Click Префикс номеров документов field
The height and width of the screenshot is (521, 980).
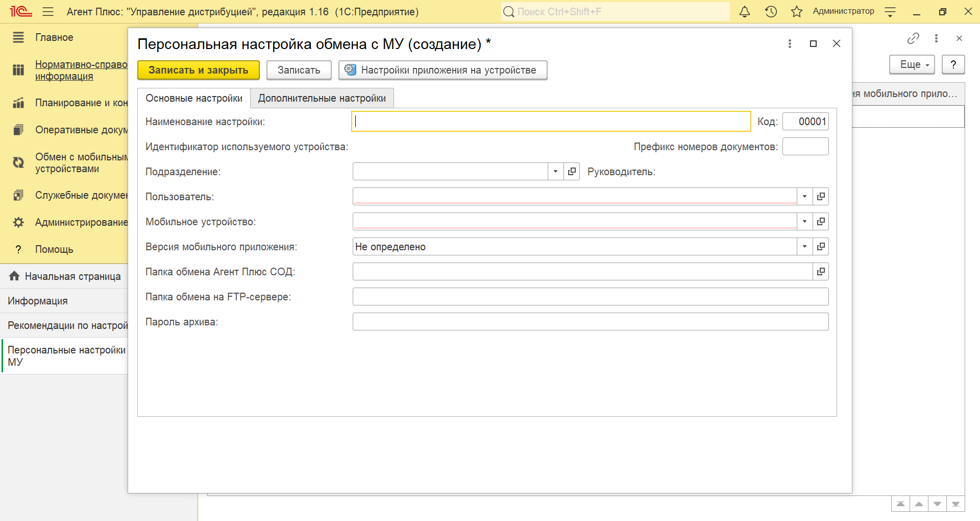pos(805,147)
